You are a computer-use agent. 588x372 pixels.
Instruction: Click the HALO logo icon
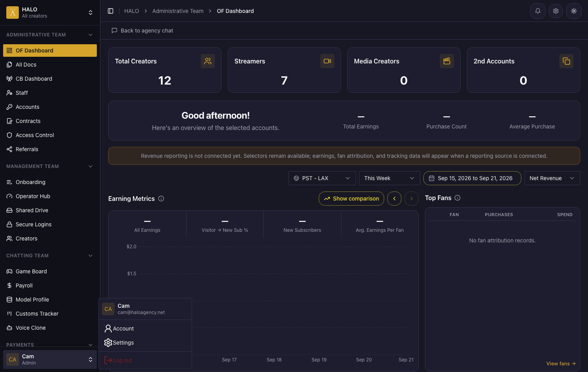click(13, 13)
